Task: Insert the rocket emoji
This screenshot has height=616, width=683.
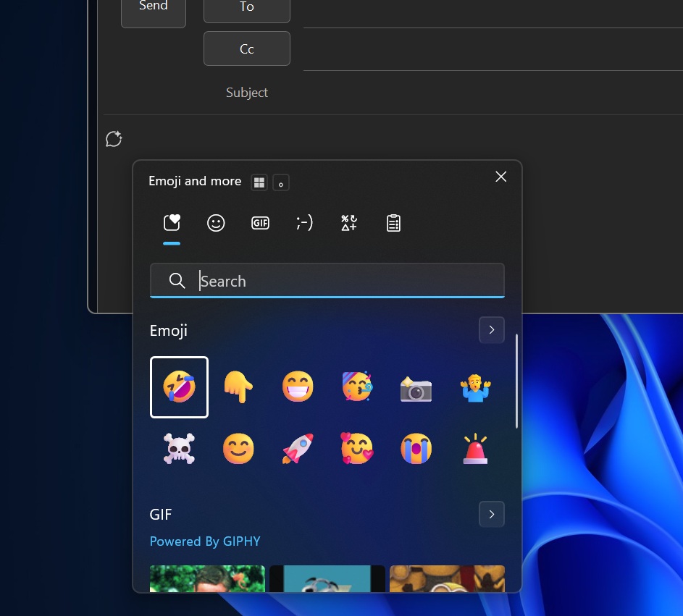Action: point(298,448)
